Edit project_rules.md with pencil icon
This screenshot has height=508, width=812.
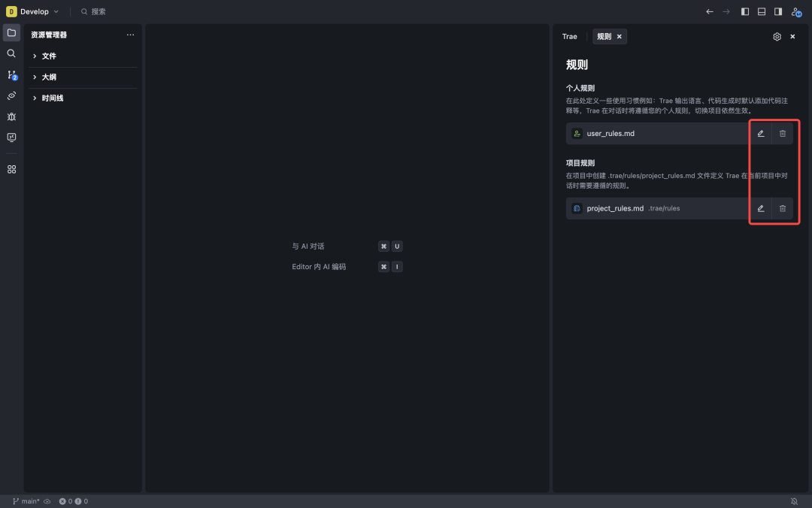coord(761,208)
